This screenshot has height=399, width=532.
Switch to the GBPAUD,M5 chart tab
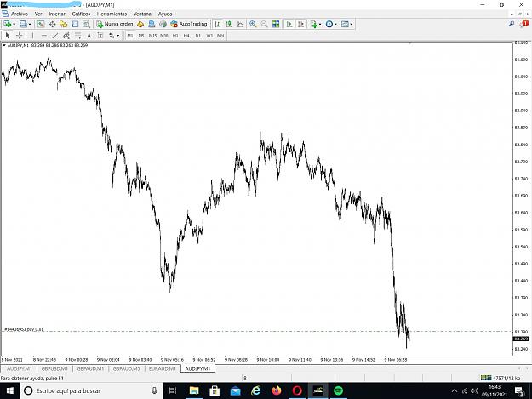pyautogui.click(x=126, y=368)
